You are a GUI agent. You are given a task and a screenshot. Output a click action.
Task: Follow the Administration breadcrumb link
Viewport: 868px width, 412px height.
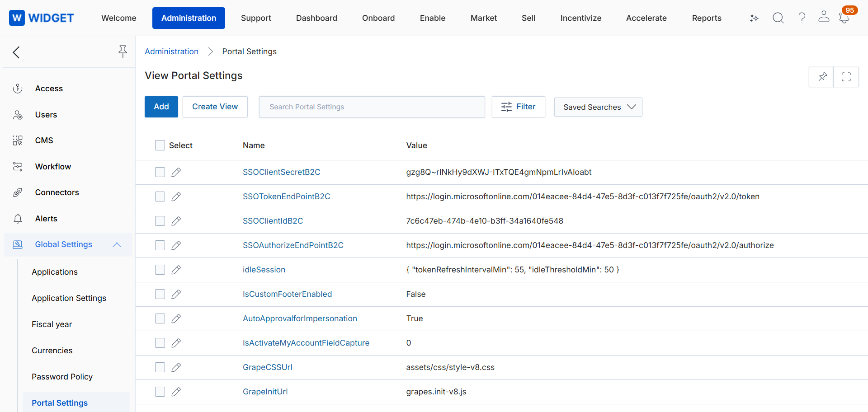(x=171, y=51)
